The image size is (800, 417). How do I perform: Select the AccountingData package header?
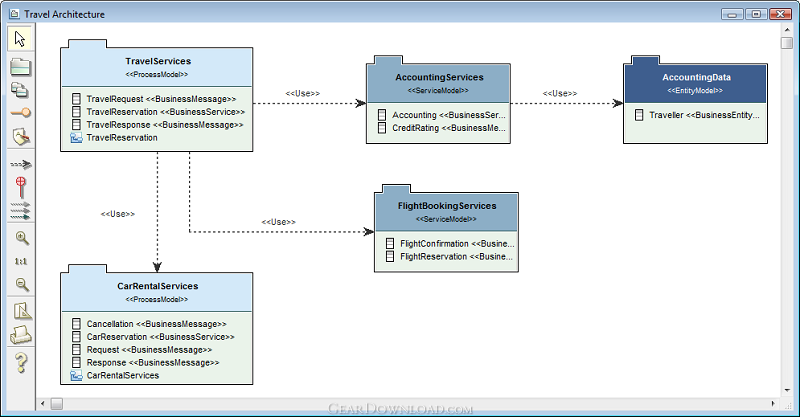point(695,83)
